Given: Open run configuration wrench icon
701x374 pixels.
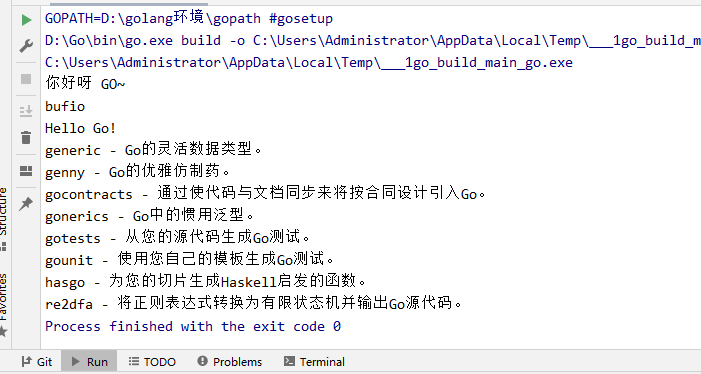Looking at the screenshot, I should click(26, 46).
